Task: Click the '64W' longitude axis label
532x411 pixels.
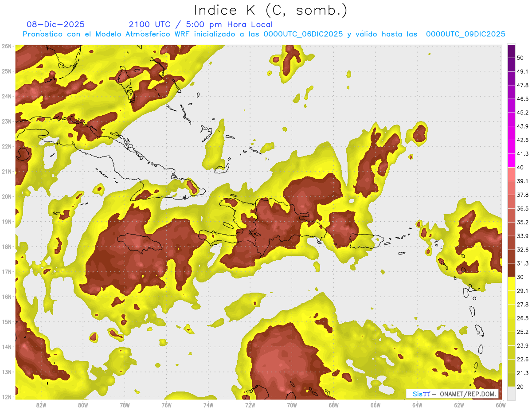Action: (x=417, y=405)
